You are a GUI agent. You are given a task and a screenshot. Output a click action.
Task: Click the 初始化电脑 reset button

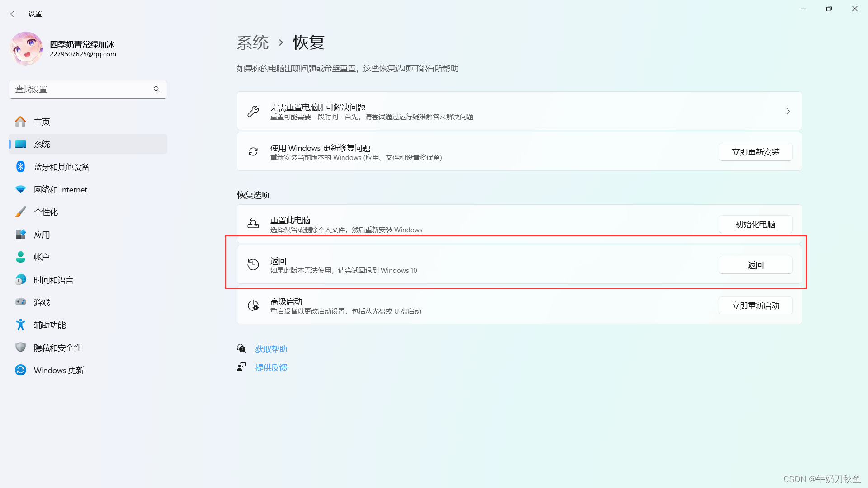755,225
